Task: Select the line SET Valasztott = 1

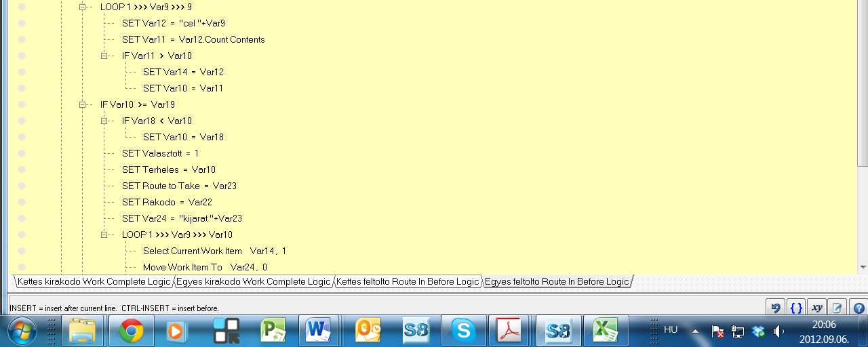Action: pyautogui.click(x=161, y=153)
